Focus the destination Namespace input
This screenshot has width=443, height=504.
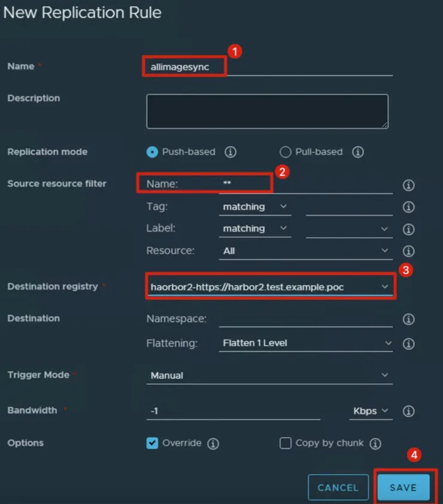pos(306,319)
